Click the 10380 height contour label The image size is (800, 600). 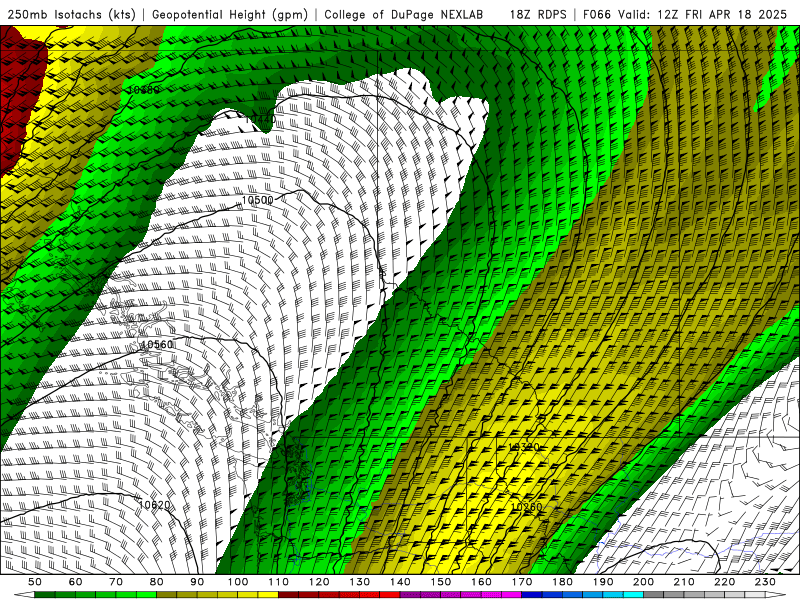tap(144, 90)
